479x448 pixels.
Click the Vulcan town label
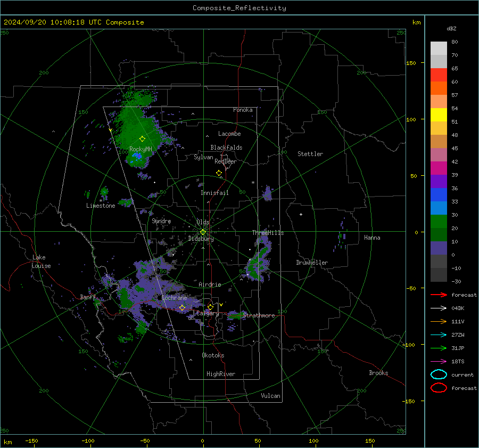[270, 396]
